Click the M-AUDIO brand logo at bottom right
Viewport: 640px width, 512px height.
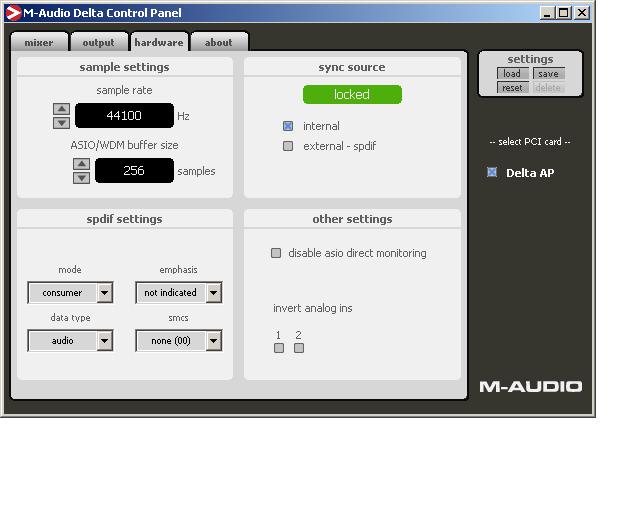[531, 387]
